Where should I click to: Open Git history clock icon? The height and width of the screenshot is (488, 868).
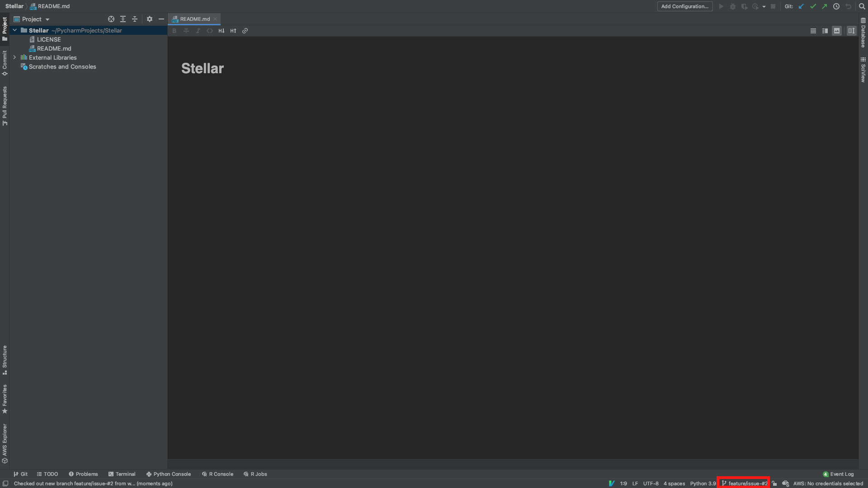click(x=836, y=6)
